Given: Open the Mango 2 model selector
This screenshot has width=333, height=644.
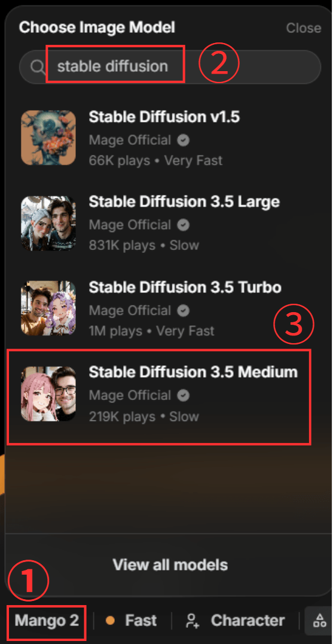Looking at the screenshot, I should (x=47, y=620).
